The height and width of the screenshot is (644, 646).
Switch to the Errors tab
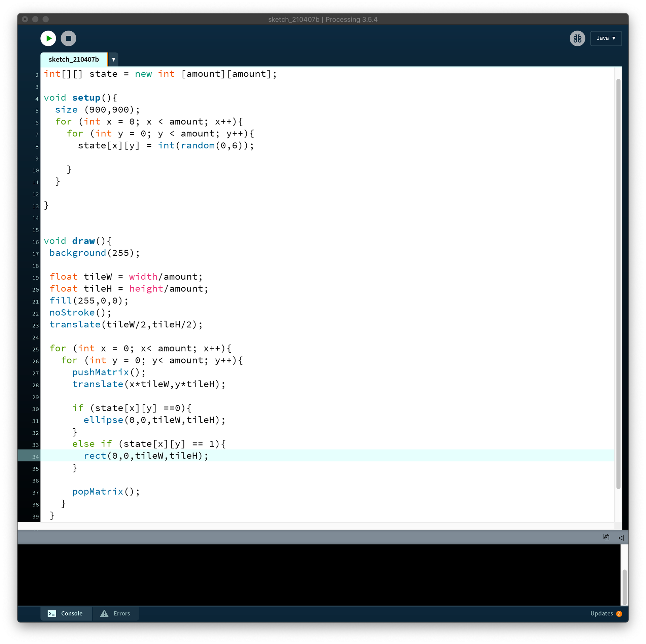point(115,613)
